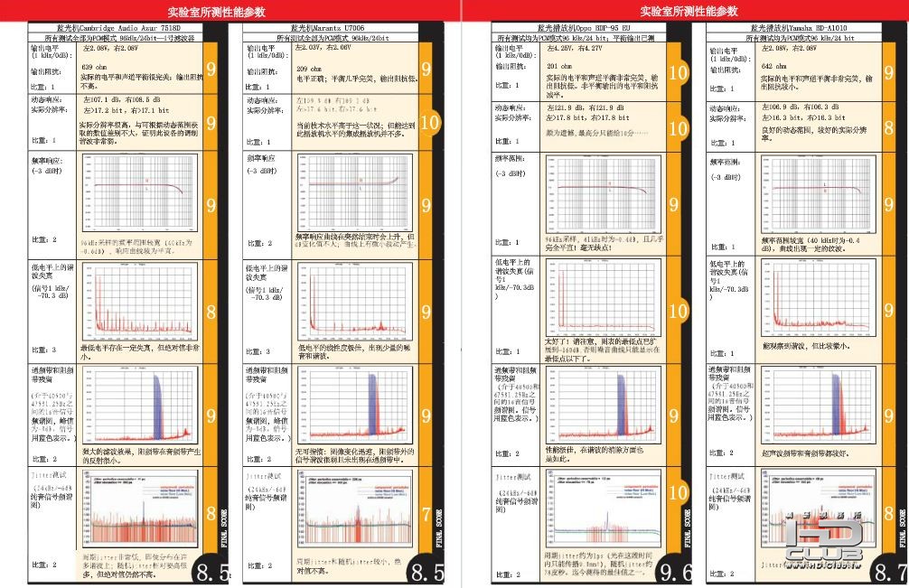Open the Yamaha frequency response graph

pyautogui.click(x=818, y=195)
